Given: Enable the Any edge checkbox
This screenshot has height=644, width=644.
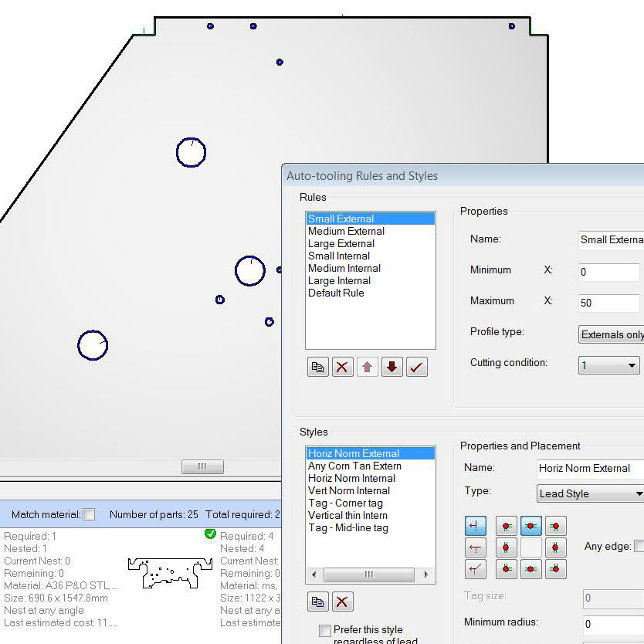Looking at the screenshot, I should (x=640, y=544).
